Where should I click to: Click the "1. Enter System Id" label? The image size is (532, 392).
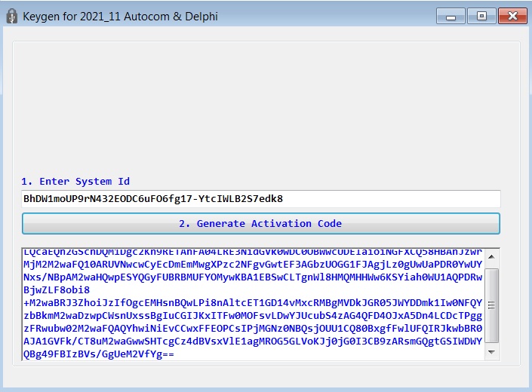click(x=75, y=181)
